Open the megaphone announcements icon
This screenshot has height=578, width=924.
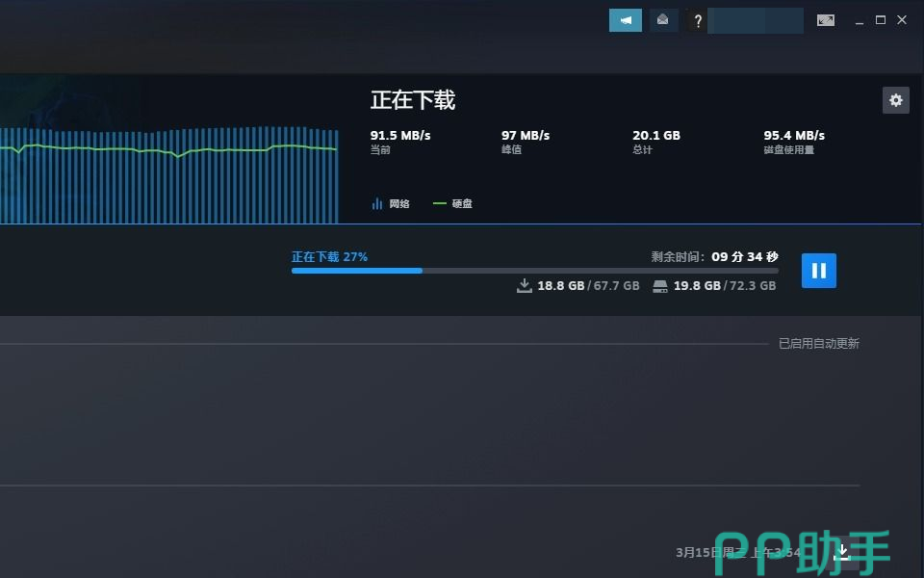[x=626, y=20]
